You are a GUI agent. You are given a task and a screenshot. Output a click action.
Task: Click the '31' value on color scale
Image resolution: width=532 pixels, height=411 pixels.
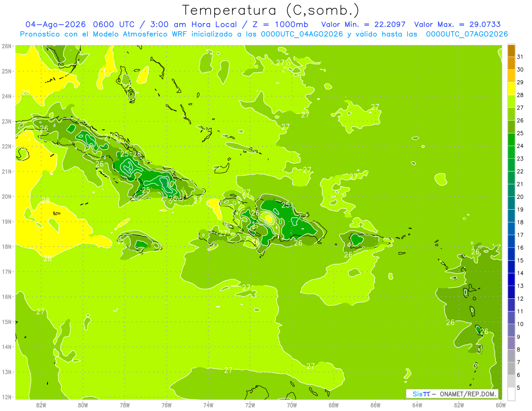point(520,57)
